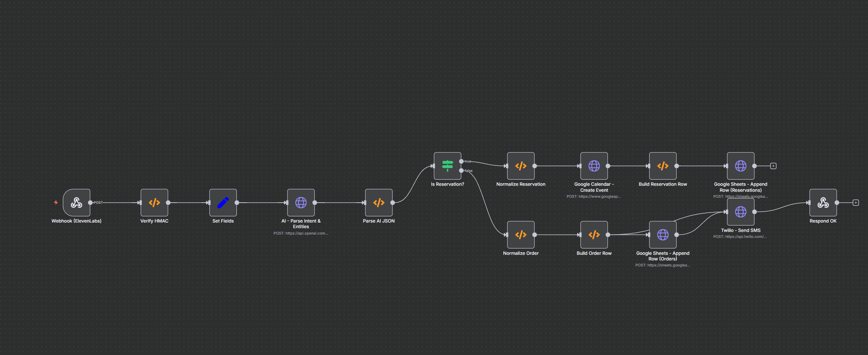
Task: Select the Set Fields pencil node
Action: point(223,203)
